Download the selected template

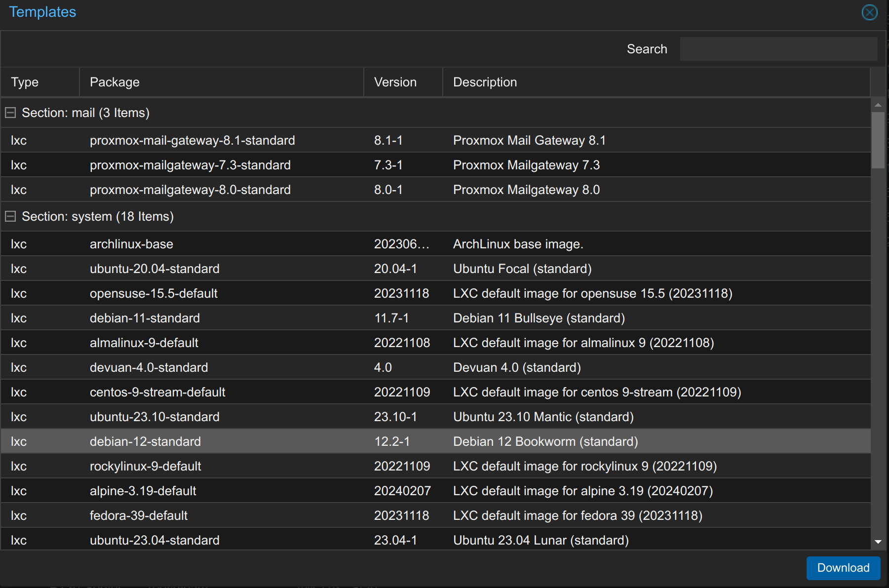843,568
